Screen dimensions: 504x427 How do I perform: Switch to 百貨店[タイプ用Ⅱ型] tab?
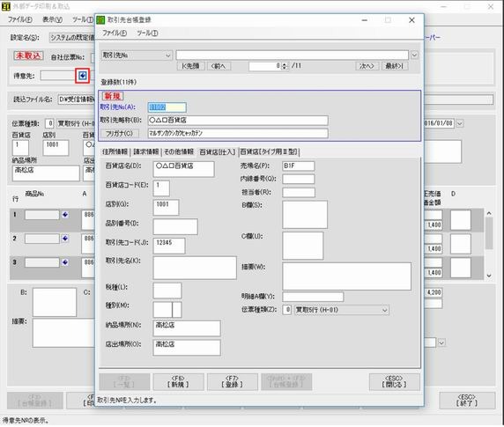click(270, 151)
